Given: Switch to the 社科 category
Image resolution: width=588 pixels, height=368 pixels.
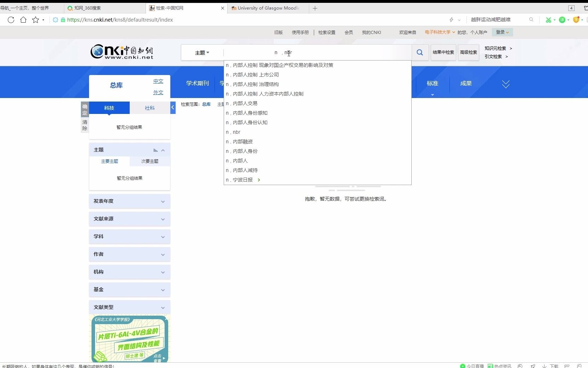Looking at the screenshot, I should [149, 108].
